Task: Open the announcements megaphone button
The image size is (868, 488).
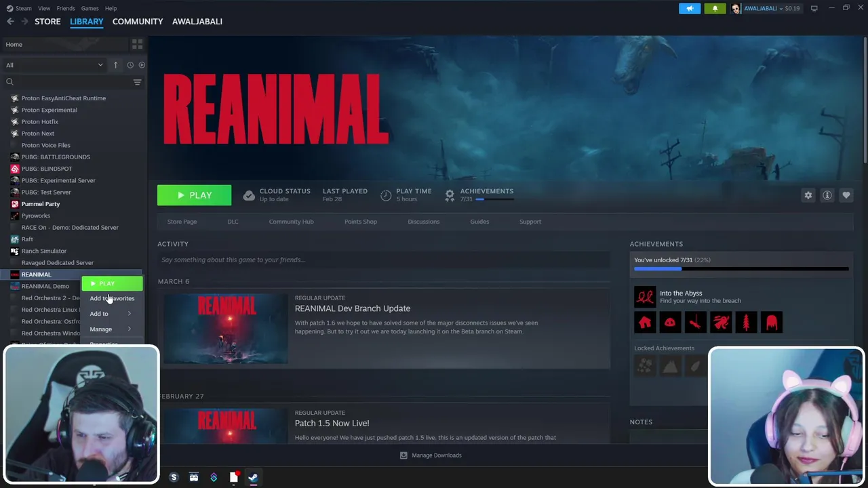Action: pyautogui.click(x=690, y=8)
